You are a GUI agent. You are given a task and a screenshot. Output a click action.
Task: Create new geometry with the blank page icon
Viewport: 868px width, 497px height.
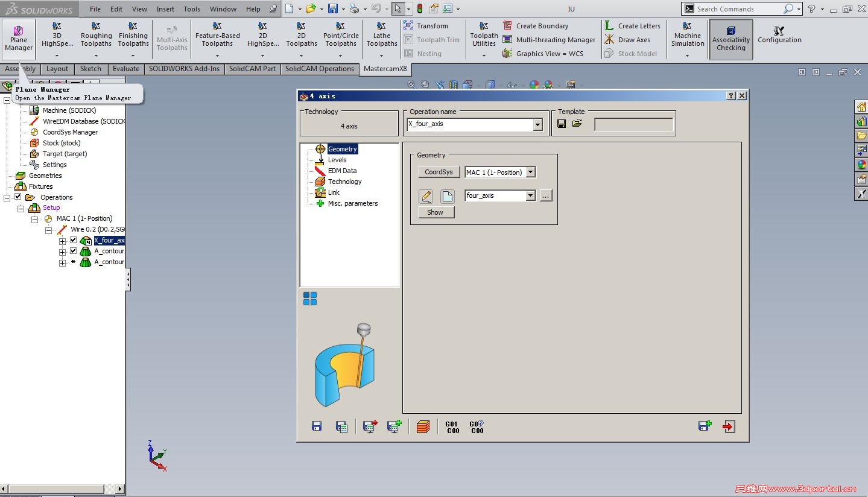447,196
